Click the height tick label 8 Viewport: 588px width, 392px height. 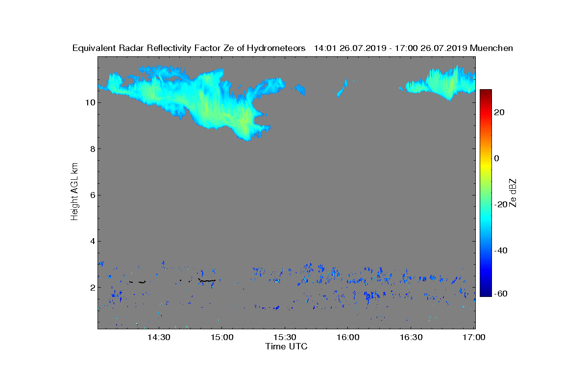(x=92, y=149)
